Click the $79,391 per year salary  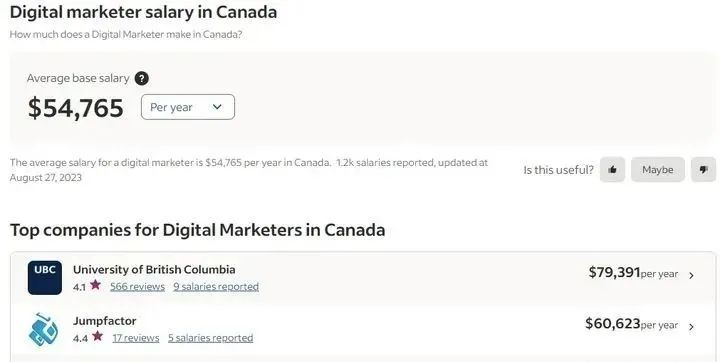[x=633, y=273]
